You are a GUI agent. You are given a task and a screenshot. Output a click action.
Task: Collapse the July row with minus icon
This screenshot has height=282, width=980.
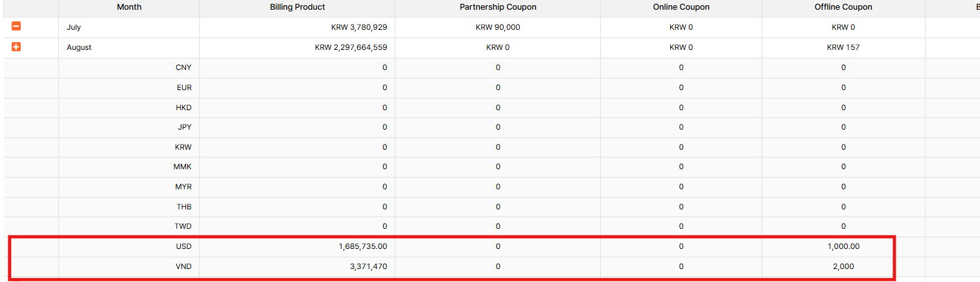(16, 27)
